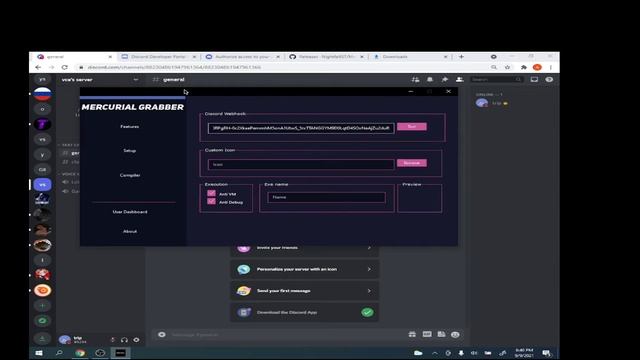Screen dimensions: 640x360
Task: Open 'Invite your friends' card
Action: (304, 248)
